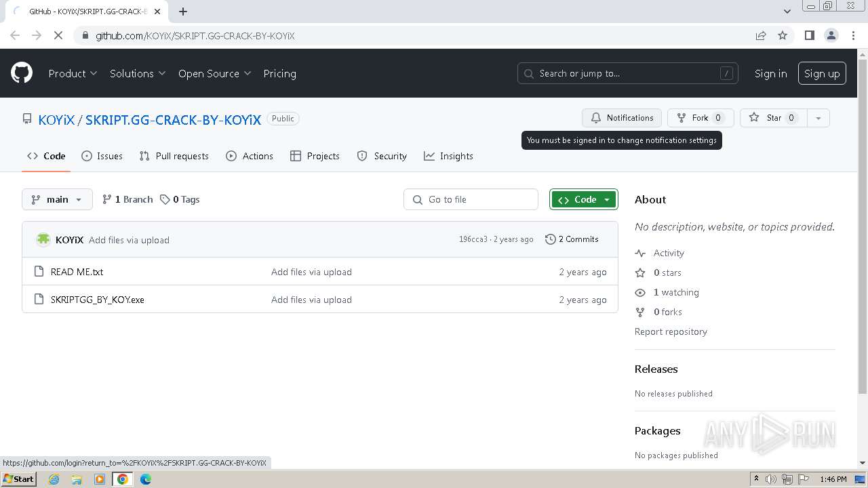Expand the Product menu
The height and width of the screenshot is (488, 868).
73,73
